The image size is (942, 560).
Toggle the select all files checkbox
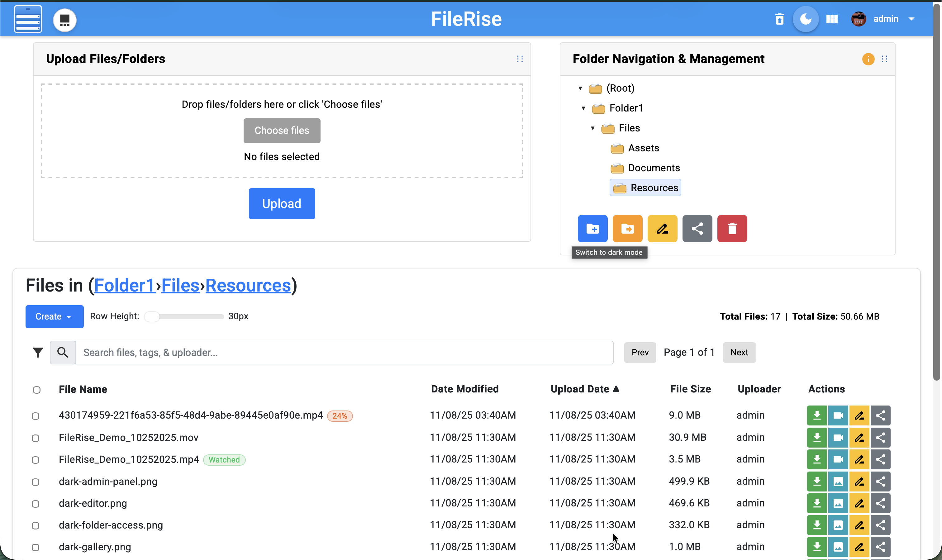click(37, 390)
